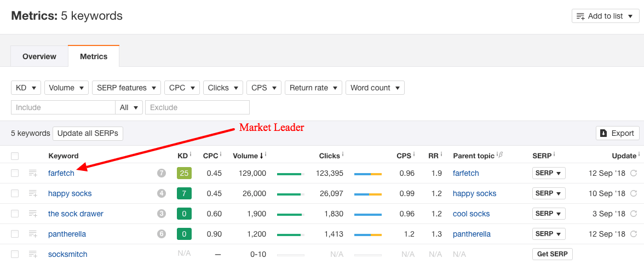This screenshot has height=264, width=644.
Task: Open the Add to list dropdown
Action: 604,16
